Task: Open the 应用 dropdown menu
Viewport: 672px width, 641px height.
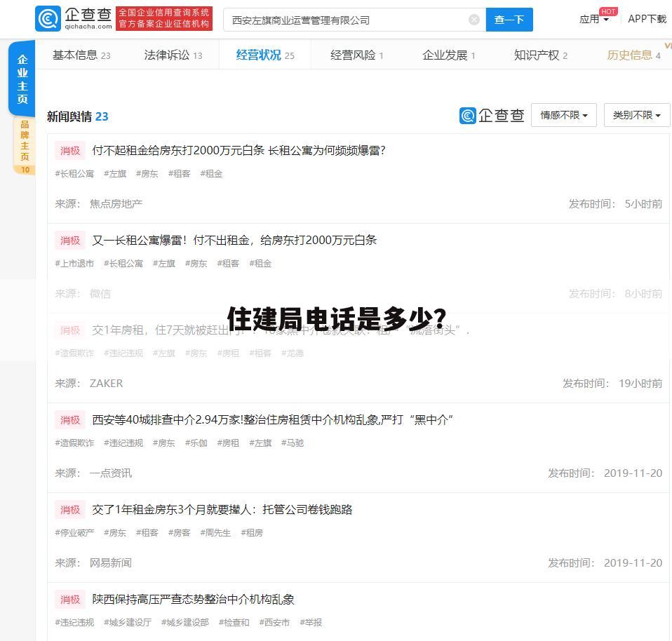Action: click(x=594, y=19)
